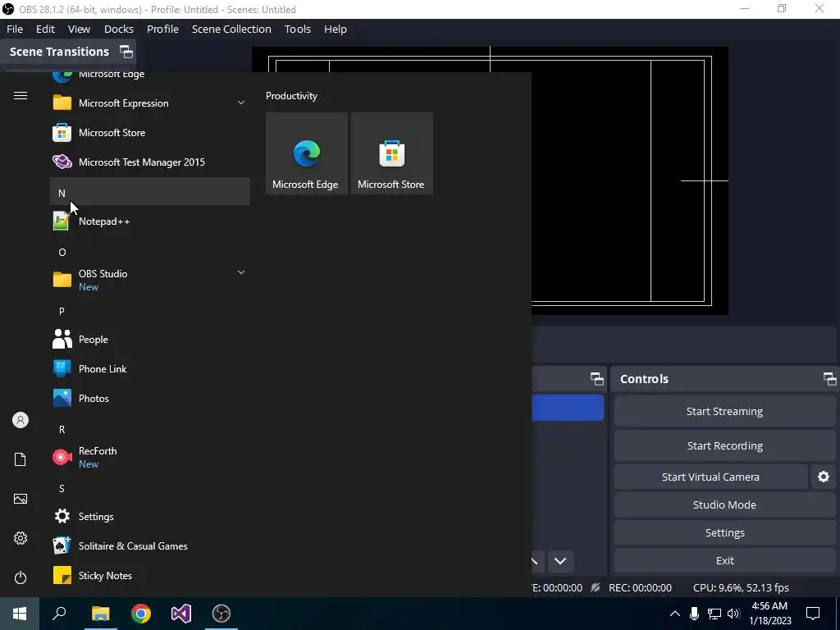Open user account icon in Start sidebar
840x630 pixels.
tap(21, 420)
